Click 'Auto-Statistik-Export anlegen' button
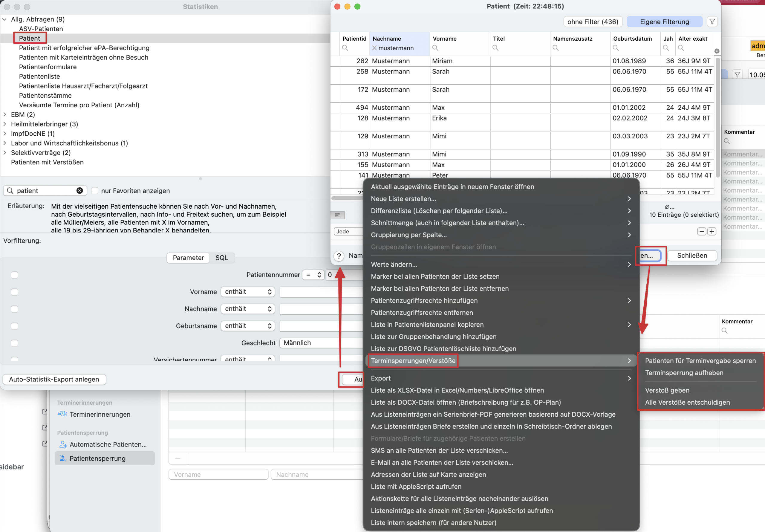This screenshot has height=532, width=765. pyautogui.click(x=54, y=379)
